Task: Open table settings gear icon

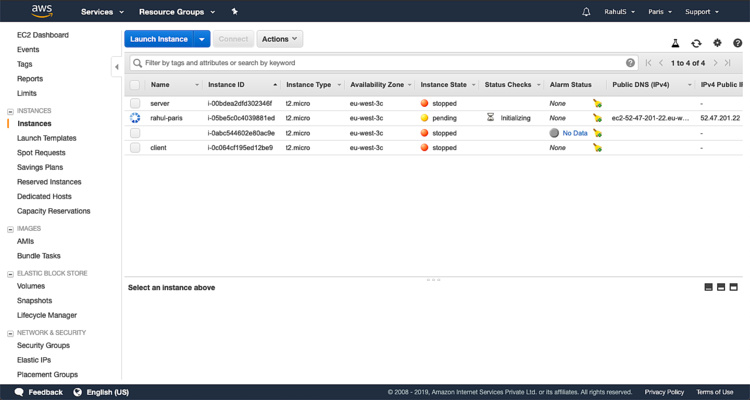Action: 717,43
